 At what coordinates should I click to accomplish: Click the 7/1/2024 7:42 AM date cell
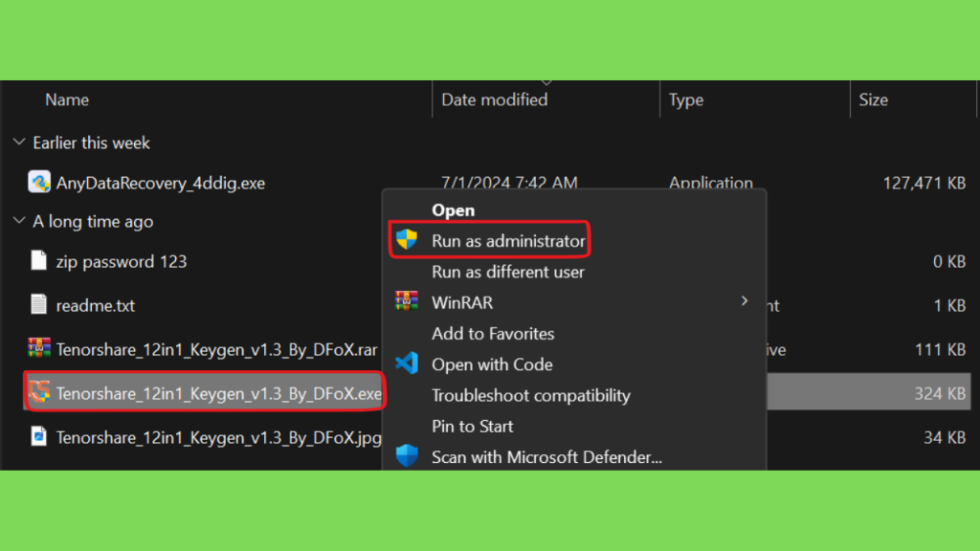pos(509,183)
